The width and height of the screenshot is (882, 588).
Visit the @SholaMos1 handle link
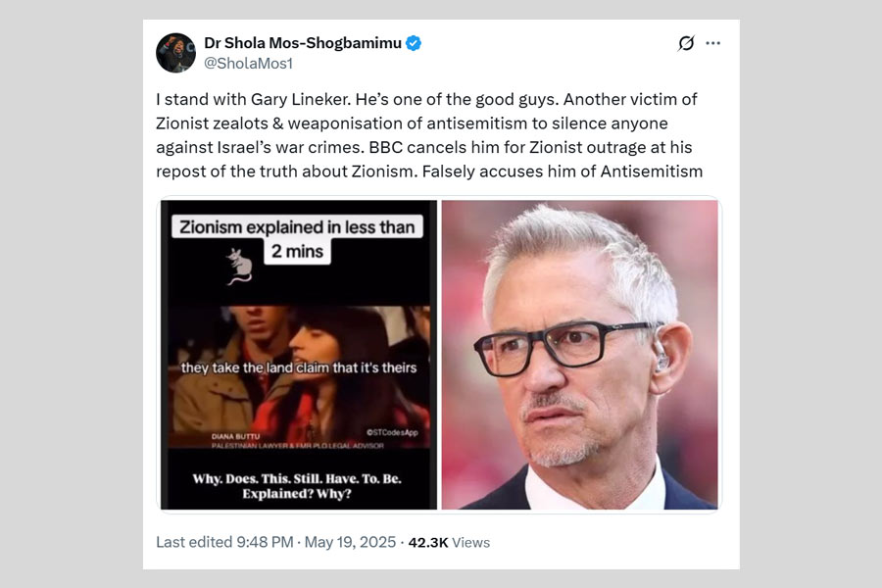click(x=248, y=63)
